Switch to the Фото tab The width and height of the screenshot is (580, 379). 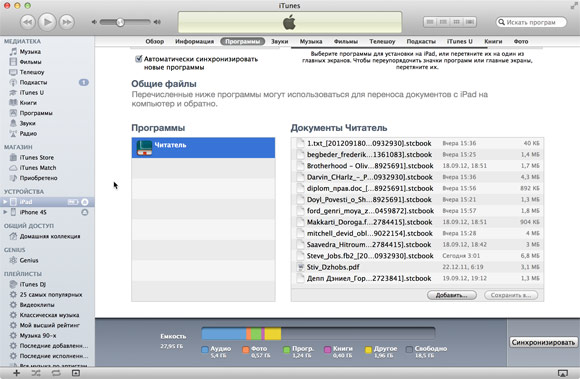click(x=521, y=41)
